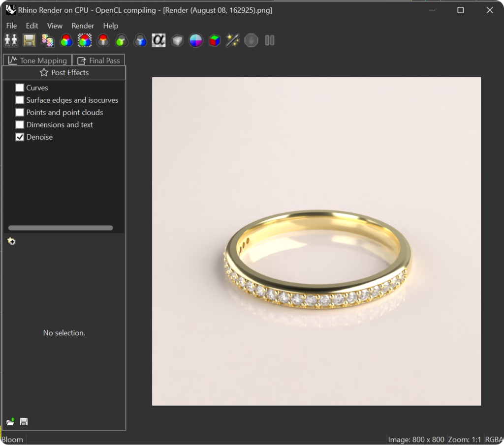Switch to the Final Pass tab
504x445 pixels.
pyautogui.click(x=99, y=60)
